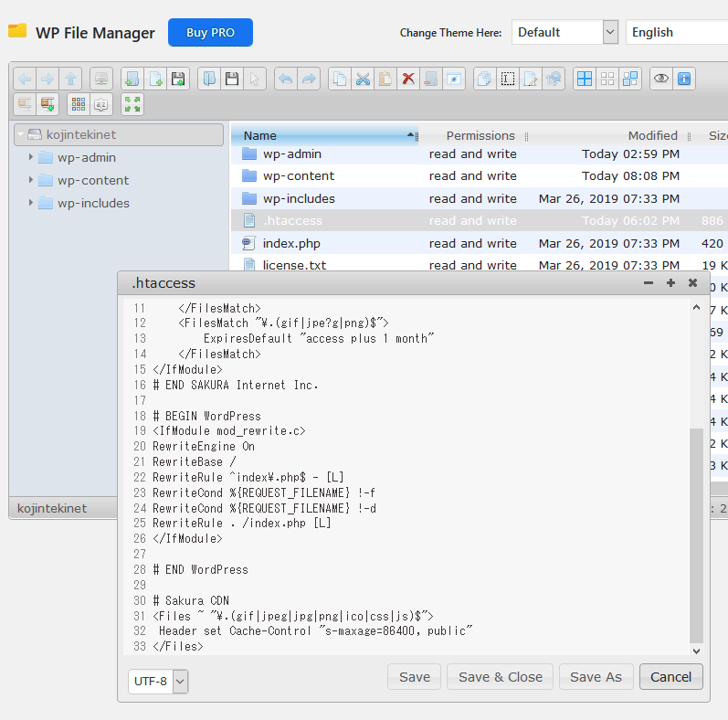The width and height of the screenshot is (728, 720).
Task: Click the Resize and rotate image icon
Action: click(x=554, y=79)
